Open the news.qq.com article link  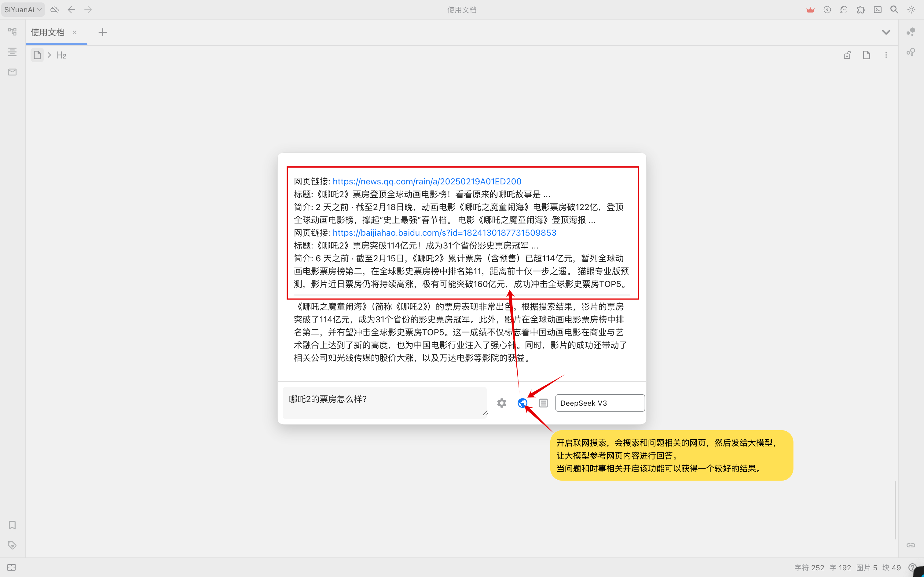tap(427, 181)
